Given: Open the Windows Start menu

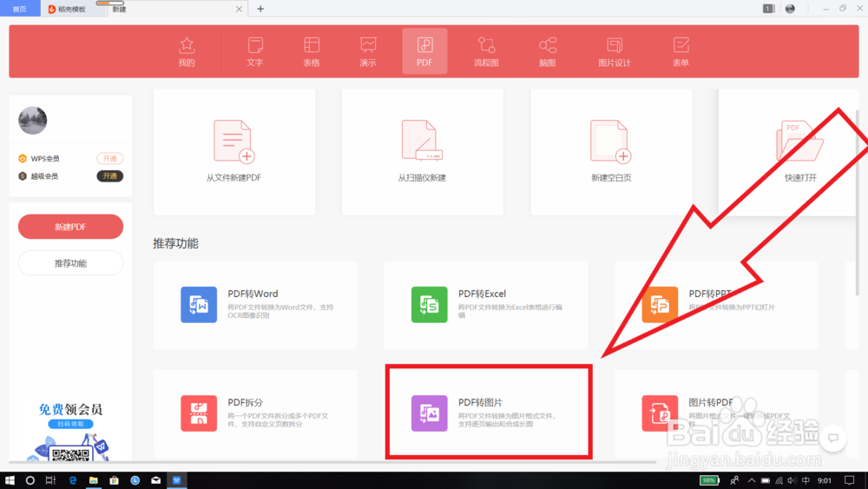Looking at the screenshot, I should click(x=10, y=480).
